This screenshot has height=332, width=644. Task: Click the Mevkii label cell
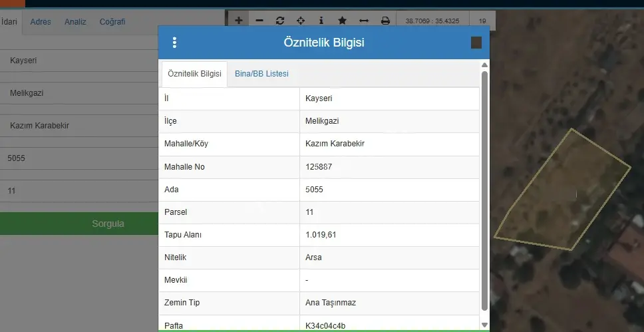(229, 280)
